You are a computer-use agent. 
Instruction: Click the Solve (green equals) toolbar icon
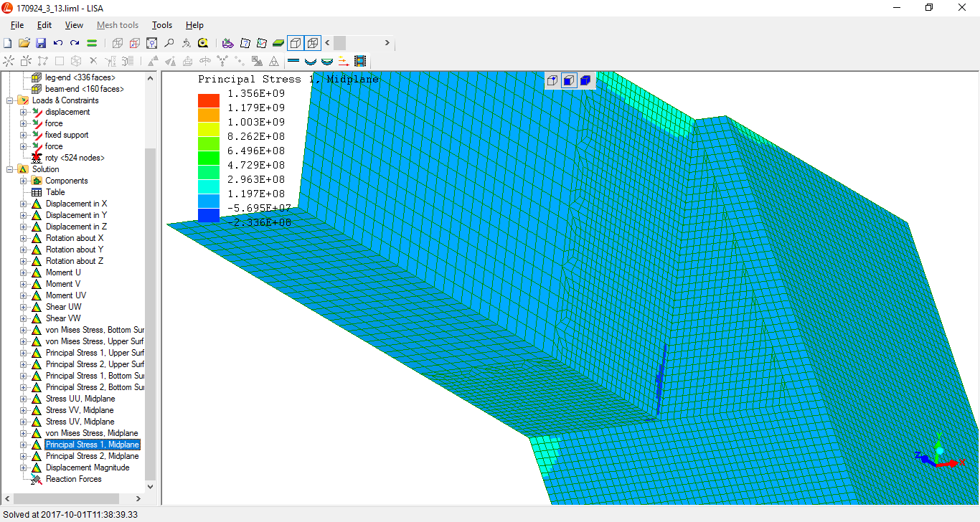[92, 43]
